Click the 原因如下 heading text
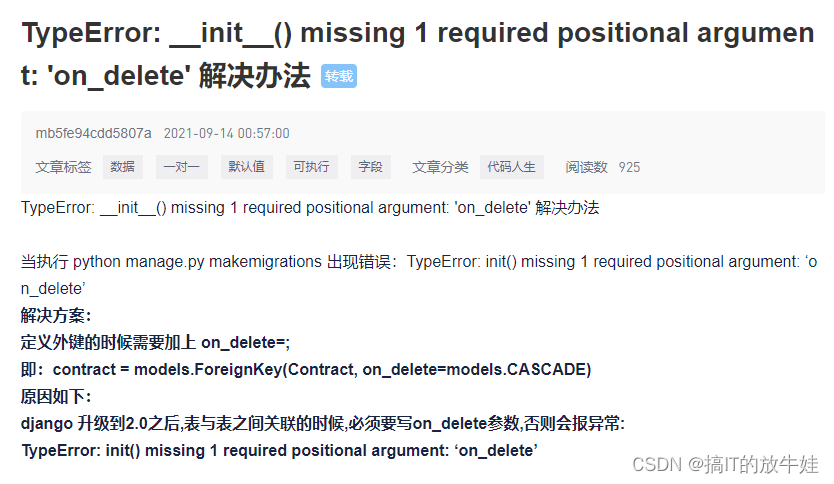This screenshot has height=484, width=834. [56, 396]
